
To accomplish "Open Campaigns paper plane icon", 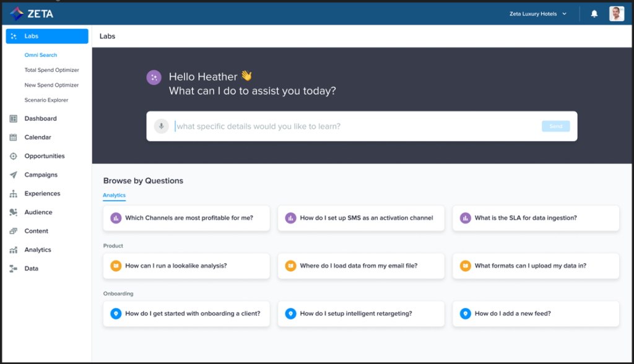I will pyautogui.click(x=14, y=175).
